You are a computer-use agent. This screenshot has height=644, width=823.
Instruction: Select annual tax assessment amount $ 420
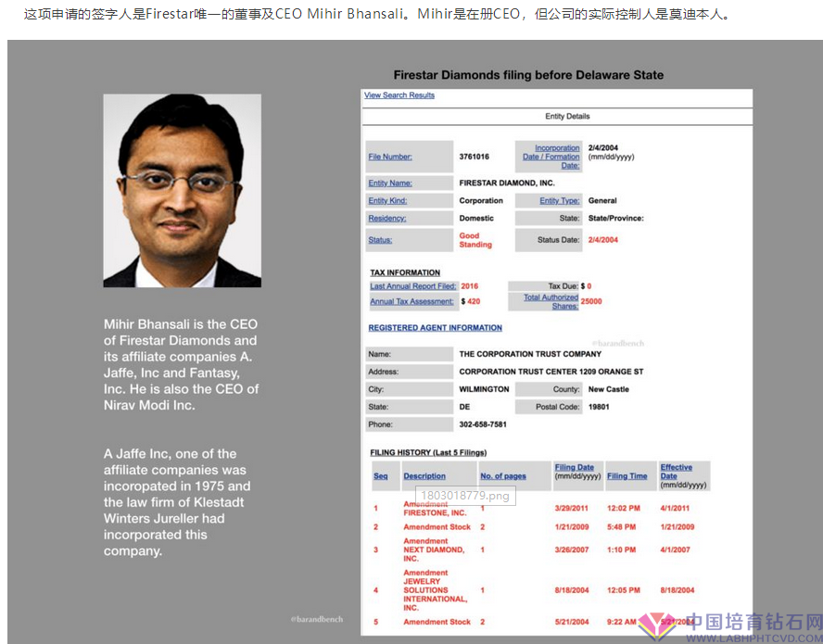pyautogui.click(x=470, y=301)
